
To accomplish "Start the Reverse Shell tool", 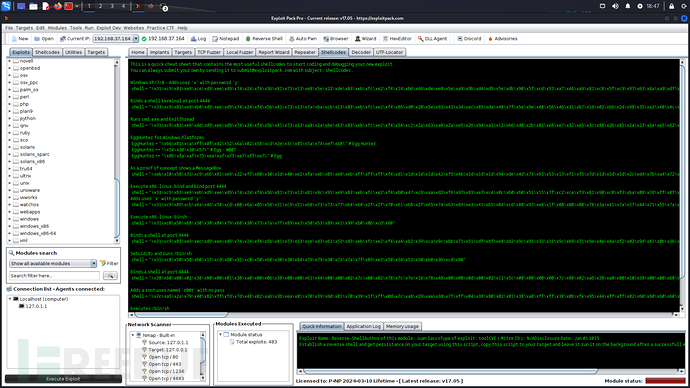I will pyautogui.click(x=264, y=39).
